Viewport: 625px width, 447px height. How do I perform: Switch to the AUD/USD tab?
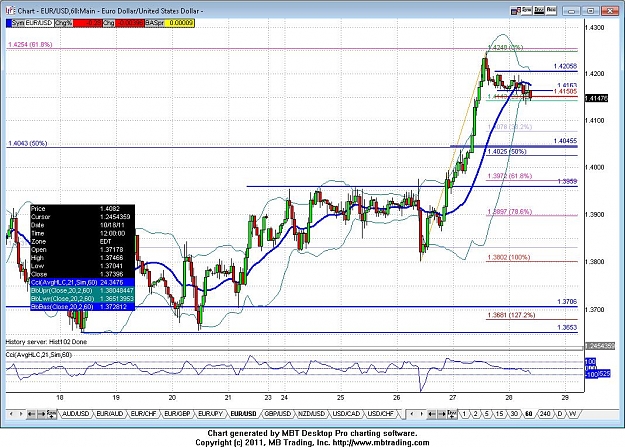coord(75,414)
